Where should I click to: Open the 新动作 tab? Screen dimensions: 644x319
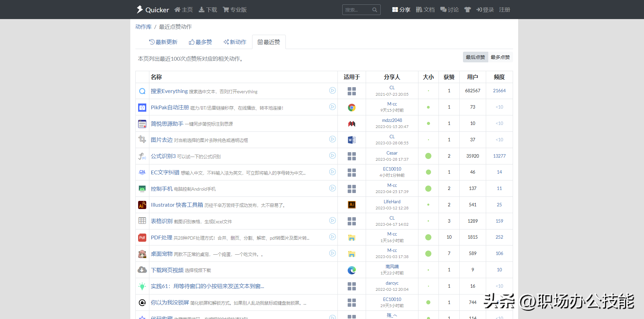(x=235, y=42)
